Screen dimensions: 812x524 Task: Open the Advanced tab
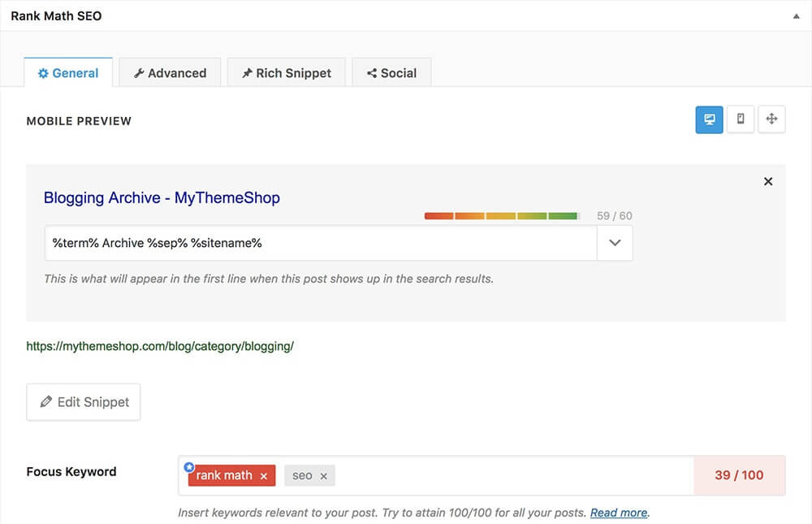[x=170, y=72]
